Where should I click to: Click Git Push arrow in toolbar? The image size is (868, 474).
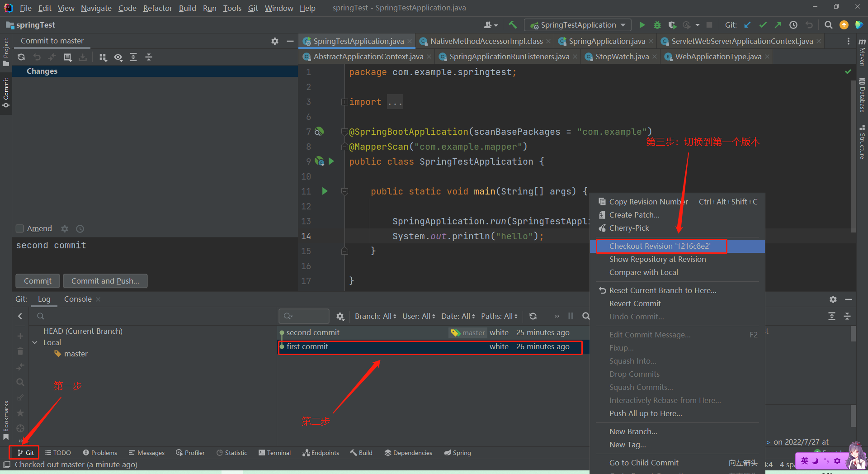point(778,25)
